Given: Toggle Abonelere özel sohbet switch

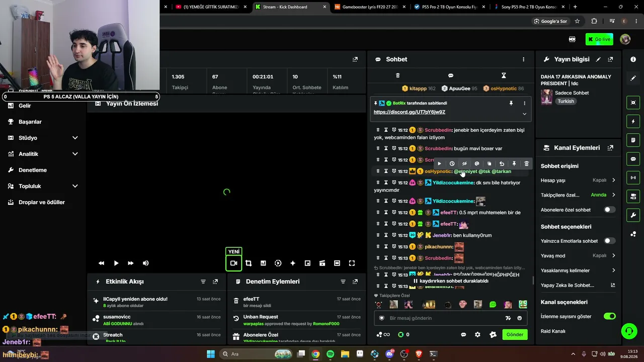Looking at the screenshot, I should point(609,210).
